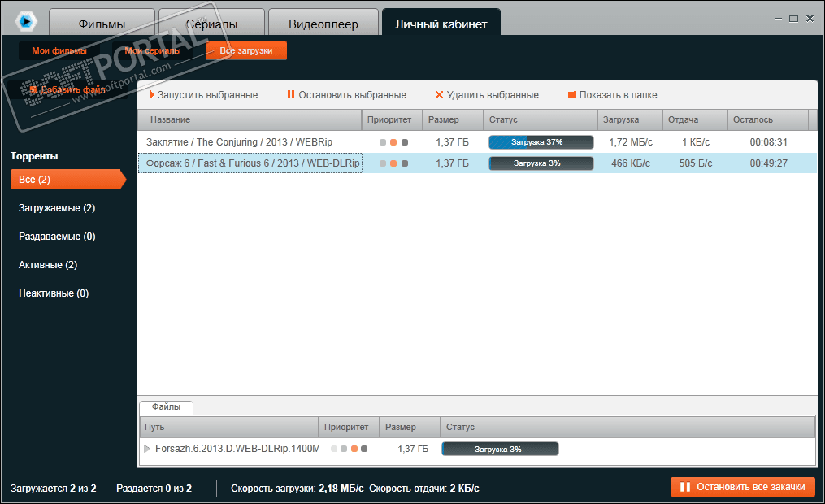This screenshot has height=504, width=825.
Task: Set low priority dot for Форсаж 6
Action: pyautogui.click(x=383, y=163)
